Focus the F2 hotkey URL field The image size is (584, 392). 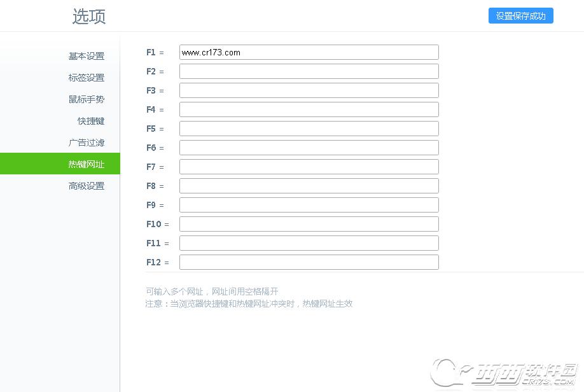[309, 71]
